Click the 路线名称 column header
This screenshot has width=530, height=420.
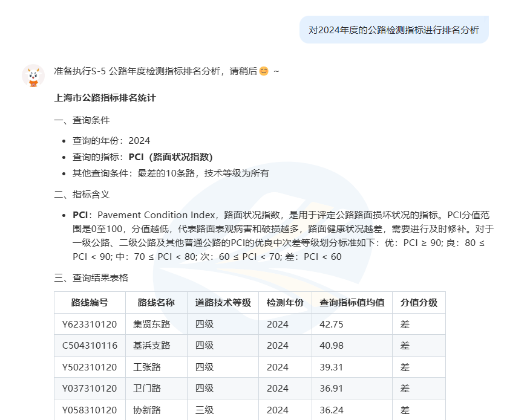point(156,303)
